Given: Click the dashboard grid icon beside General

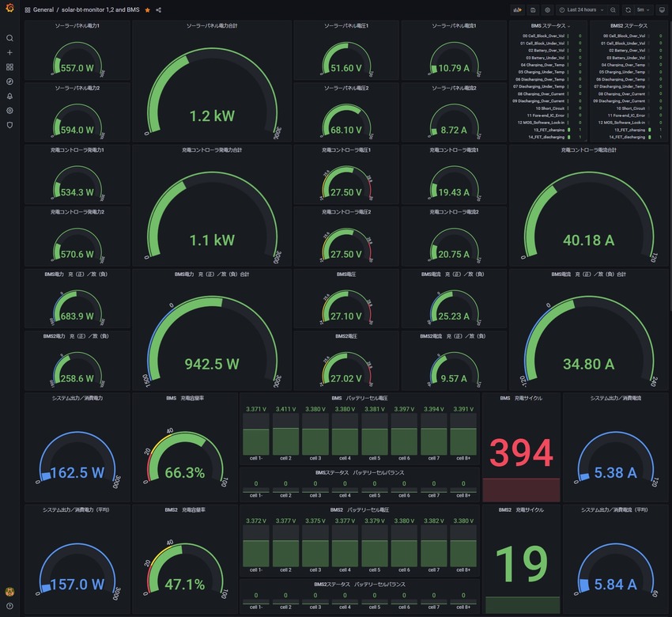Looking at the screenshot, I should click(28, 9).
